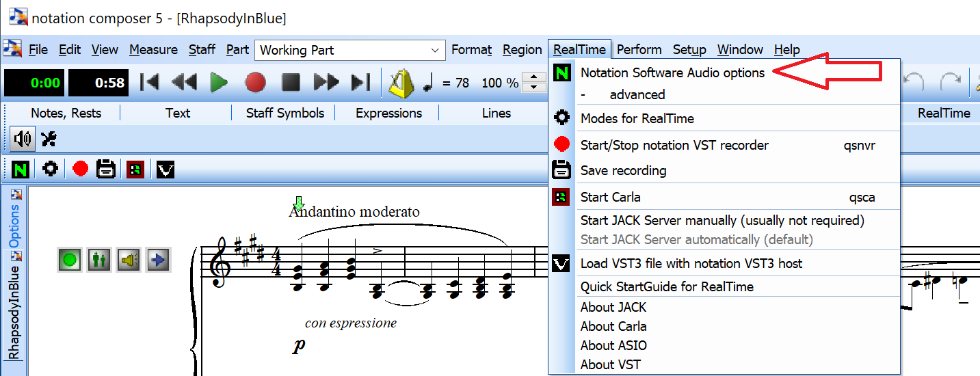Screen dimensions: 980x376
Task: Click the green N audio options toolbar icon
Action: tap(21, 169)
